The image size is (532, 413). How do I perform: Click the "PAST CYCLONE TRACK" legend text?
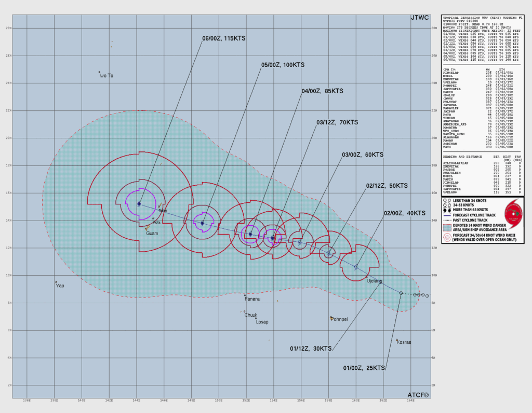[470, 220]
